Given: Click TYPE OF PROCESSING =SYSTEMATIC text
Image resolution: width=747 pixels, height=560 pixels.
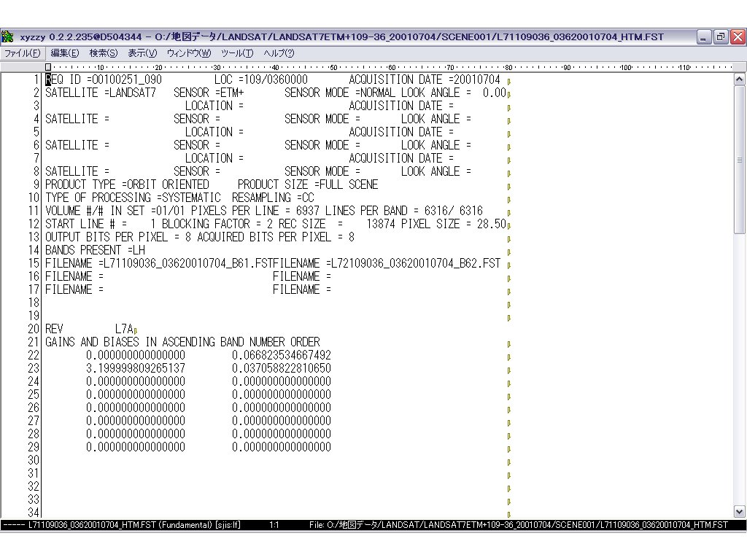Looking at the screenshot, I should pos(133,198).
